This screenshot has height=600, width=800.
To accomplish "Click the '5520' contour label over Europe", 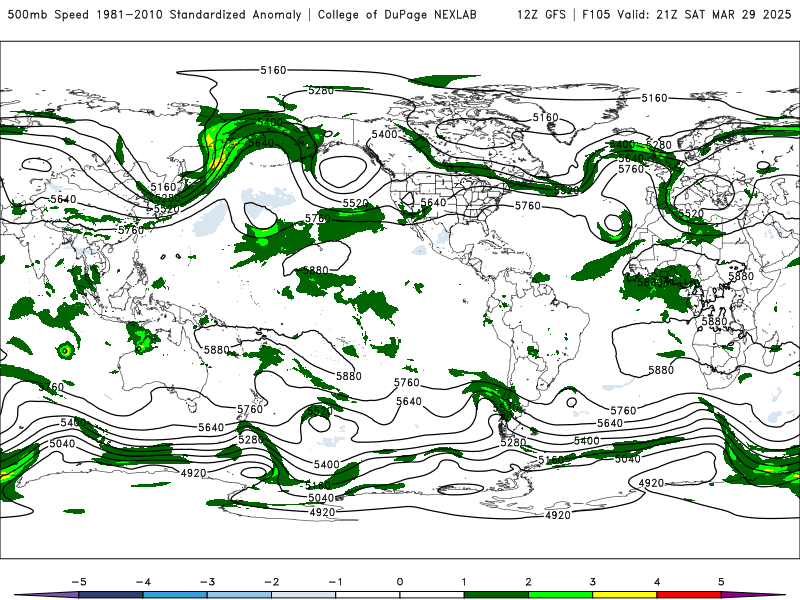I will click(x=691, y=213).
